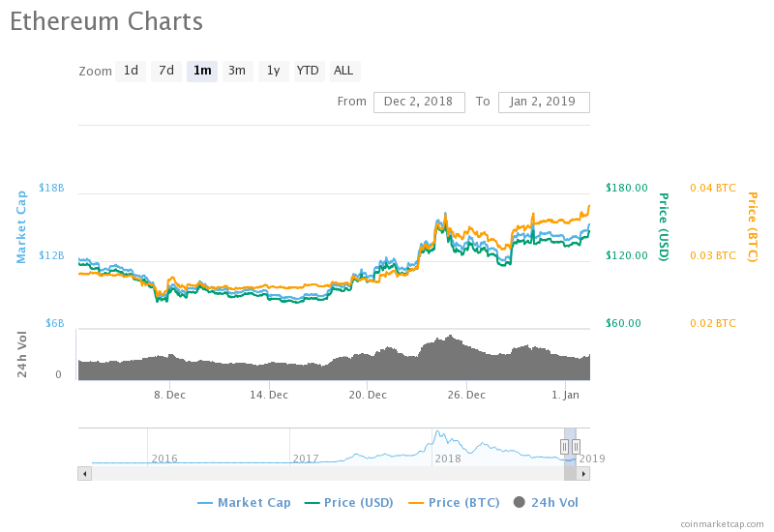Image resolution: width=774 pixels, height=532 pixels.
Task: Click the $12B market cap axis label
Action: 51,255
